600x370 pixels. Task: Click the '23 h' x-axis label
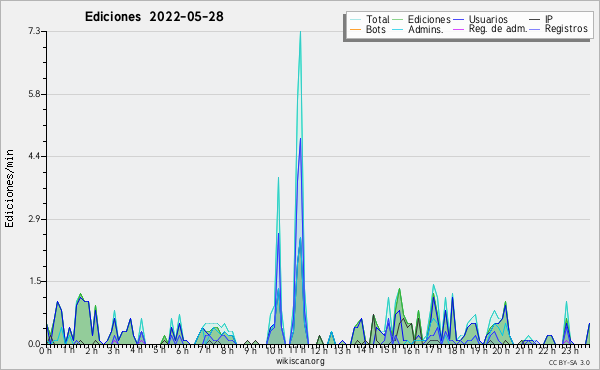point(570,351)
